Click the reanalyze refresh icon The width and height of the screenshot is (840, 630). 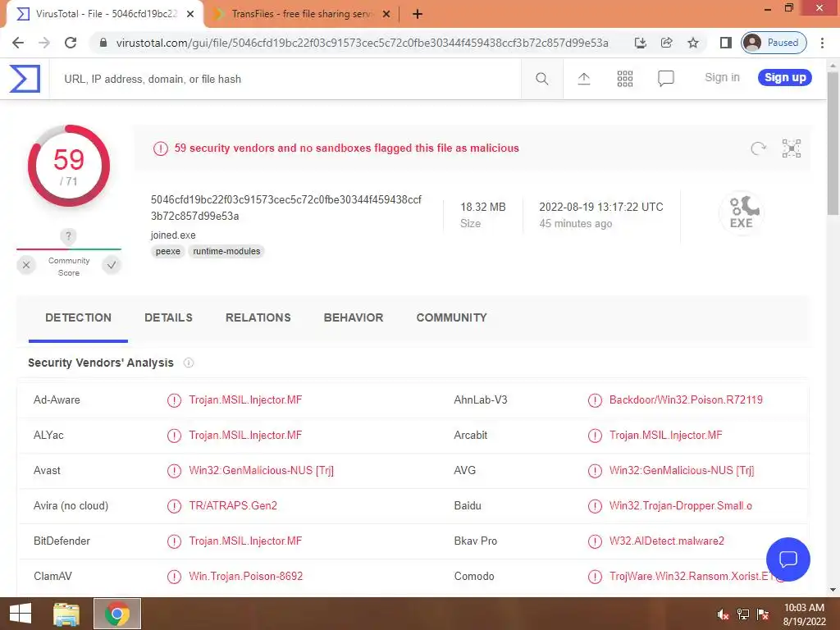758,148
